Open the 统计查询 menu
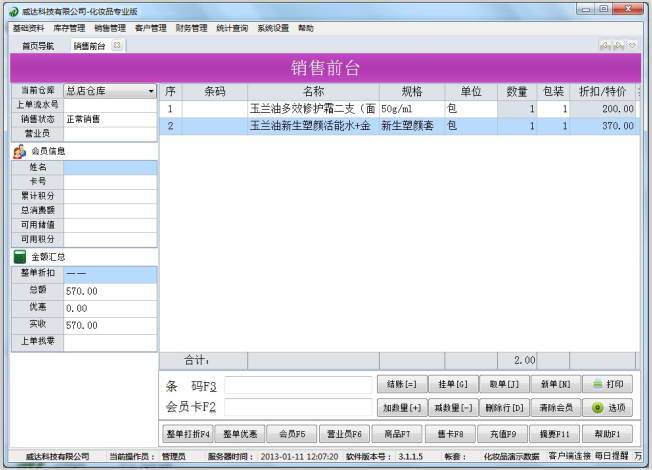This screenshot has height=470, width=652. (x=232, y=28)
